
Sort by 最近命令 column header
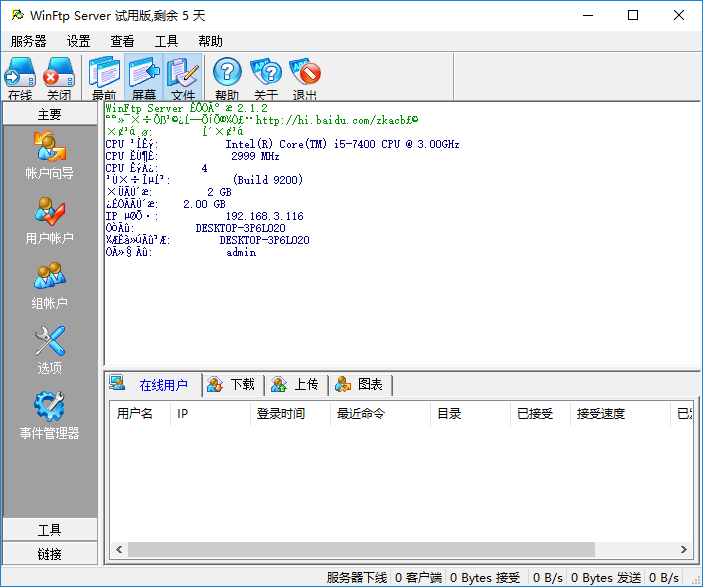click(380, 413)
